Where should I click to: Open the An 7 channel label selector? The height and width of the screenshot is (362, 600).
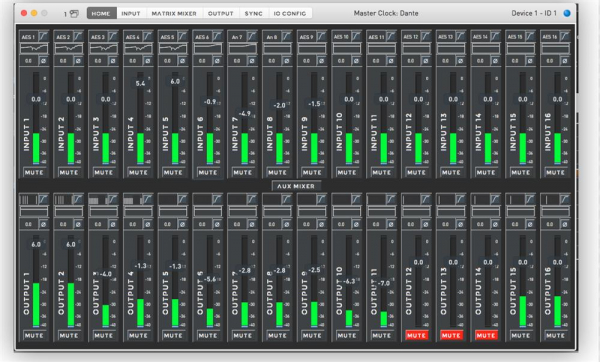(x=237, y=37)
